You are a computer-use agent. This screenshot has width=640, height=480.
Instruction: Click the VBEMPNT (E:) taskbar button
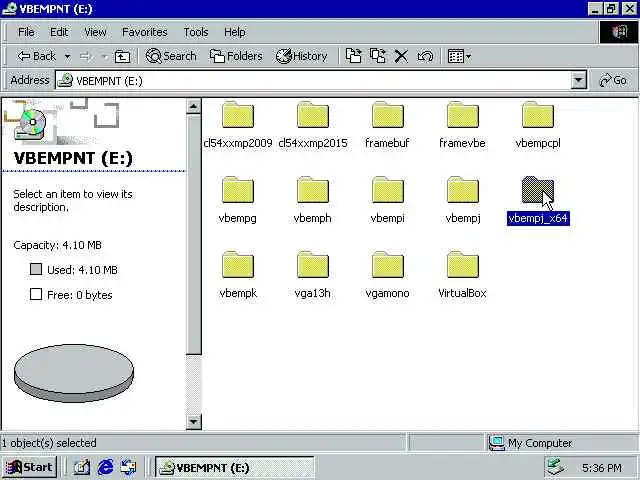click(x=235, y=467)
